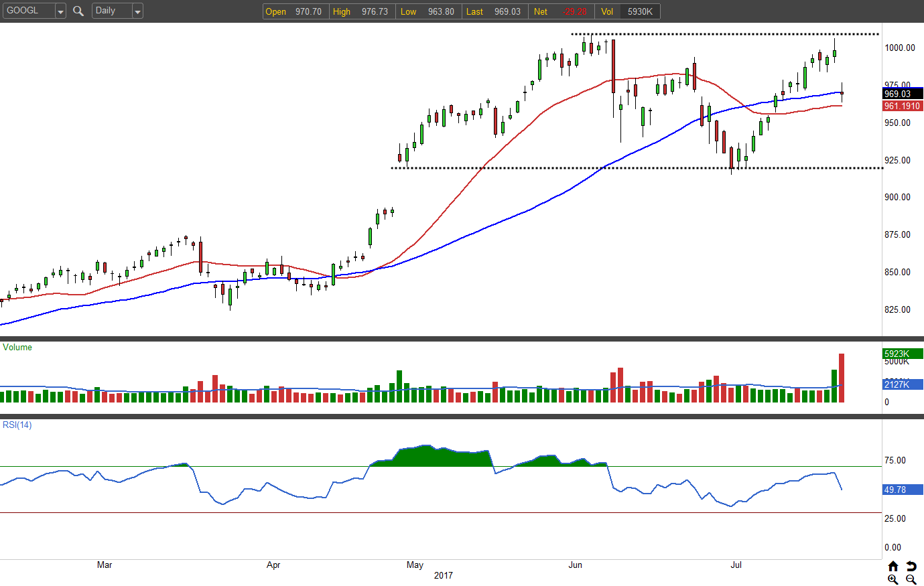Click the 925.00 price axis label
This screenshot has height=586, width=924.
tap(898, 160)
